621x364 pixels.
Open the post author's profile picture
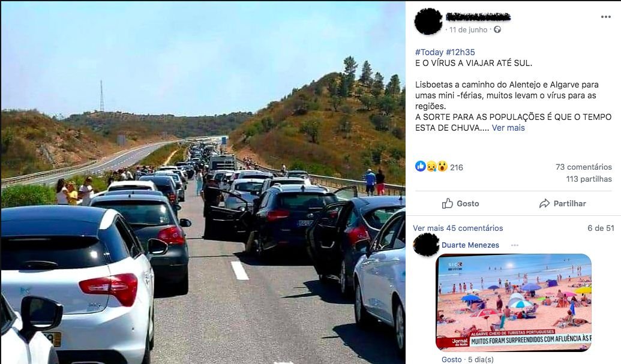pos(428,22)
